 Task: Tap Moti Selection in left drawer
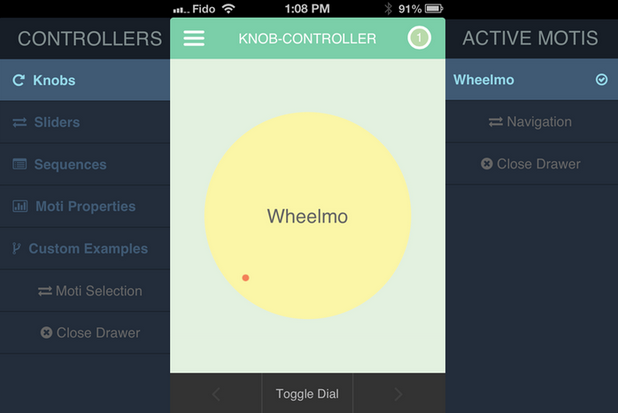pos(98,291)
